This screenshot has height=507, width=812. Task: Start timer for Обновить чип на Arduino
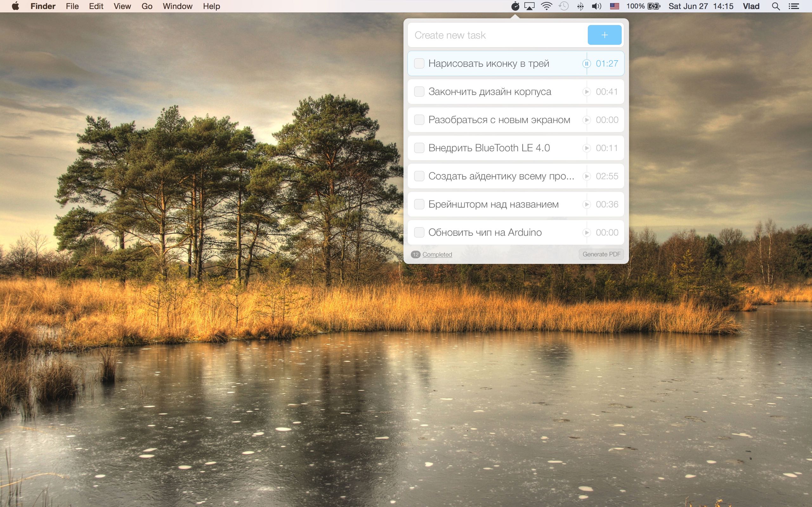(x=586, y=232)
